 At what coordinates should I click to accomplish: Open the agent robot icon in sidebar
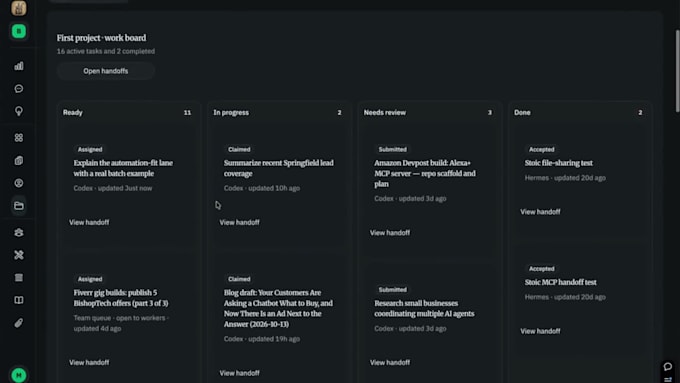pos(19,232)
